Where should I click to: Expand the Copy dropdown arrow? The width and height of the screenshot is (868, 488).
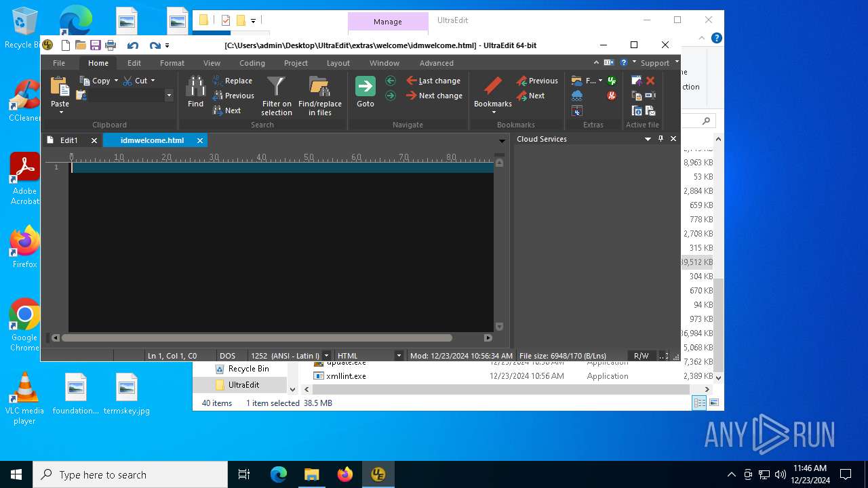116,81
